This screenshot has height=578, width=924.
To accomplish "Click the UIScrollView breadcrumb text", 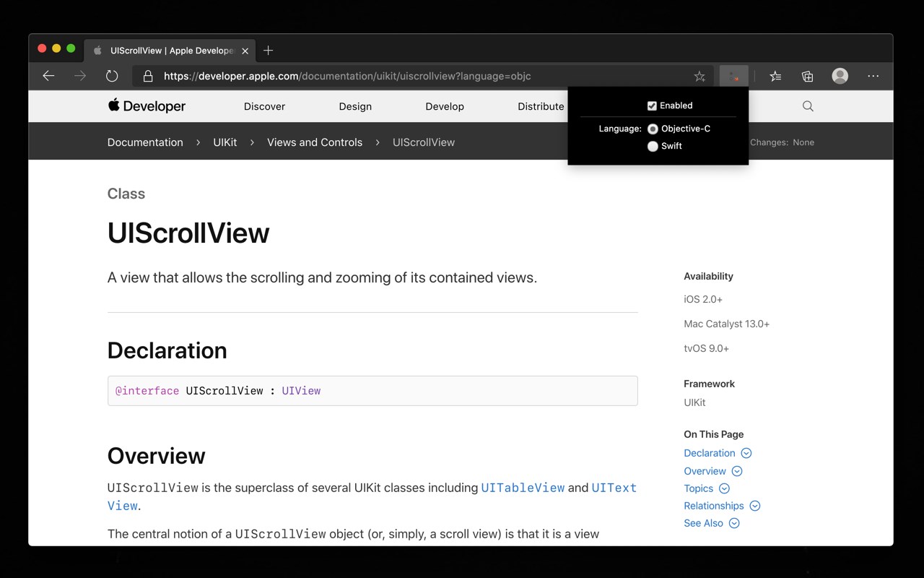I will tap(424, 142).
